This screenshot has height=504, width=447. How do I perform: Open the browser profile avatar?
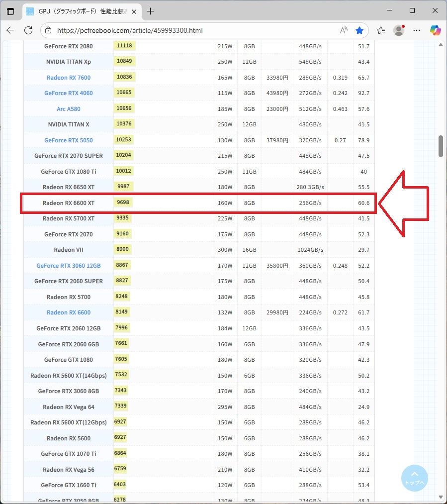coord(399,30)
